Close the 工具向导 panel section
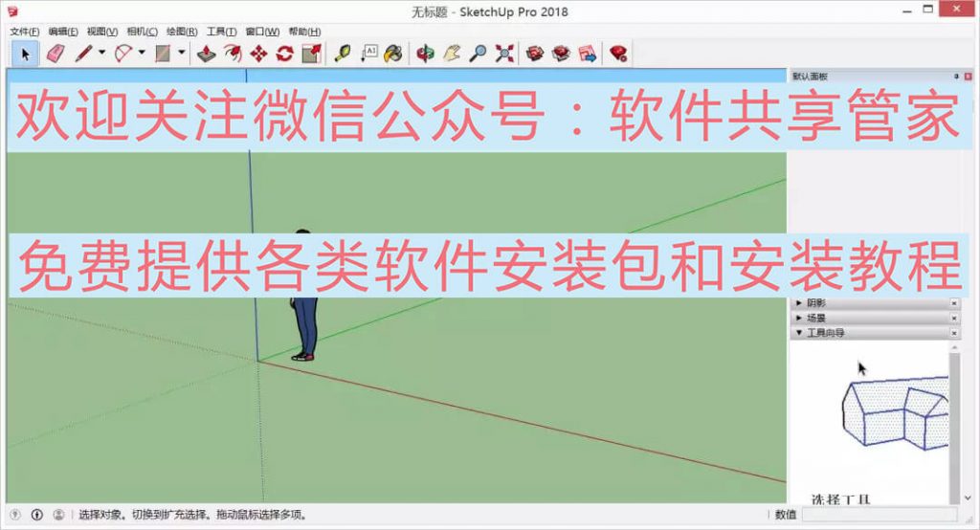Image resolution: width=980 pixels, height=530 pixels. (954, 333)
